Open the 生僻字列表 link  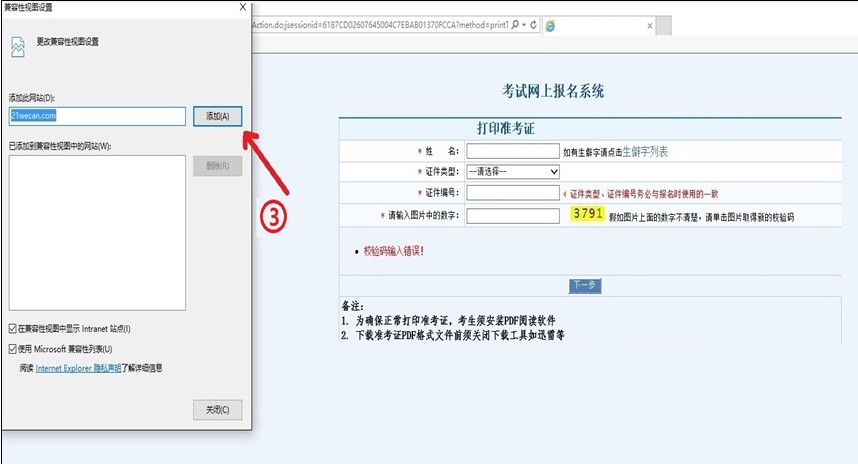645,152
